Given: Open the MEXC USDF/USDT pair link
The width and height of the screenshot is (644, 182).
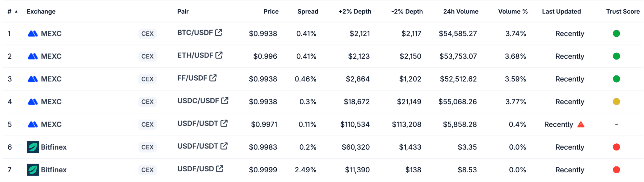Looking at the screenshot, I should tap(198, 123).
